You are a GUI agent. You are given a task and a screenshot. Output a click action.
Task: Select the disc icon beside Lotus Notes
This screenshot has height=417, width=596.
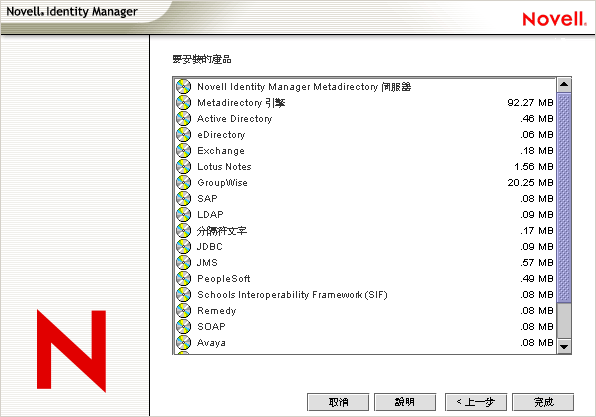(183, 166)
